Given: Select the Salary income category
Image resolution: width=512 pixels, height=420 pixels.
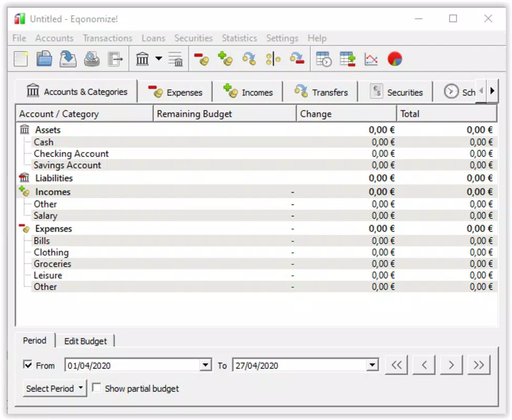Looking at the screenshot, I should (x=256, y=216).
